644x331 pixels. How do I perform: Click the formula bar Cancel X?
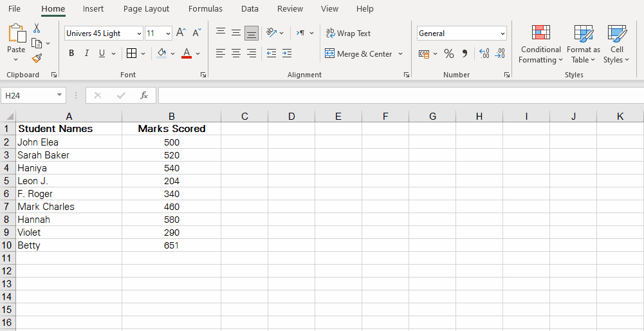coord(98,95)
